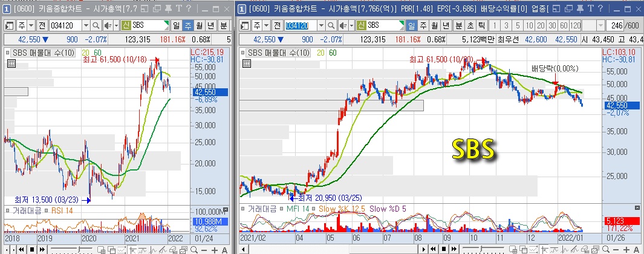
Task: Click bottom magnifier icon in right chart toolbar
Action: 605,250
